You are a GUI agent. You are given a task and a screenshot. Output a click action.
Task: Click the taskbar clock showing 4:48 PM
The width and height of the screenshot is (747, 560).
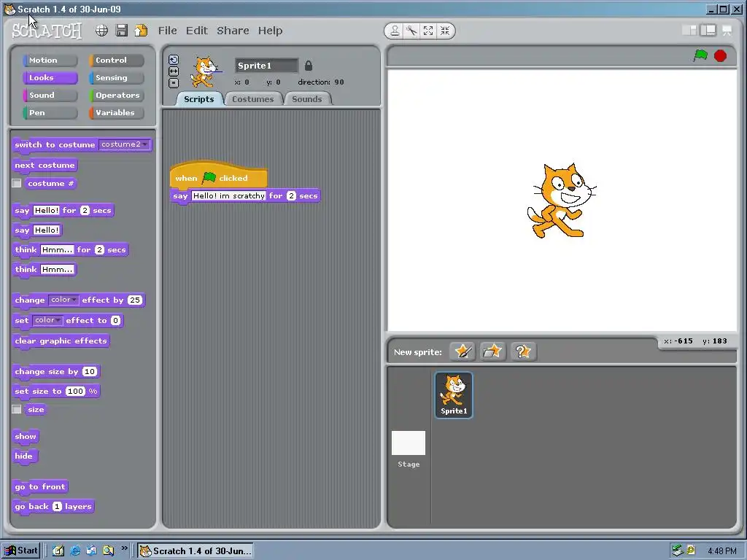[722, 551]
